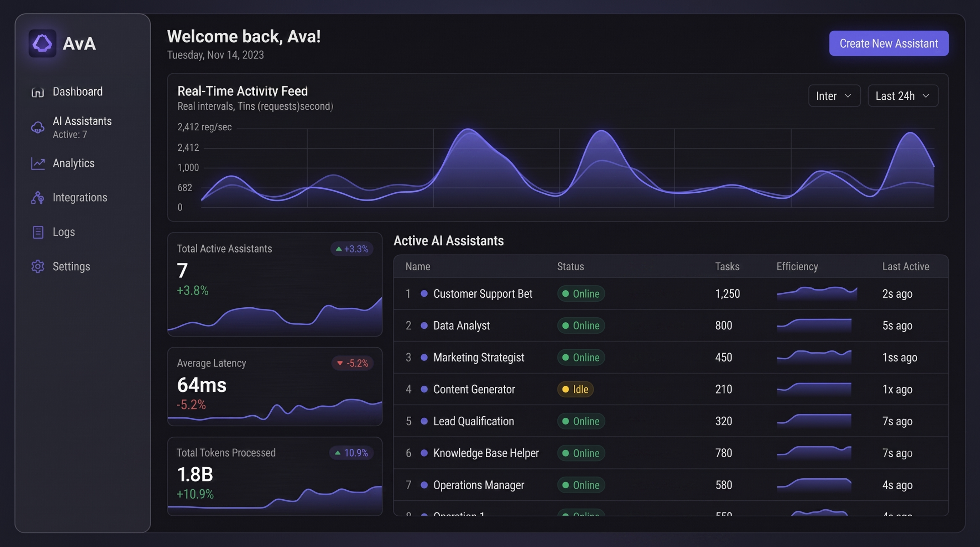Click the Online status badge for Data Analyst

(x=581, y=325)
